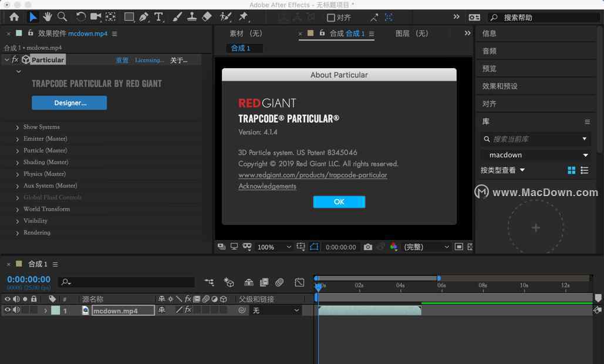Select the Eraser tool
604x364 pixels.
click(207, 16)
